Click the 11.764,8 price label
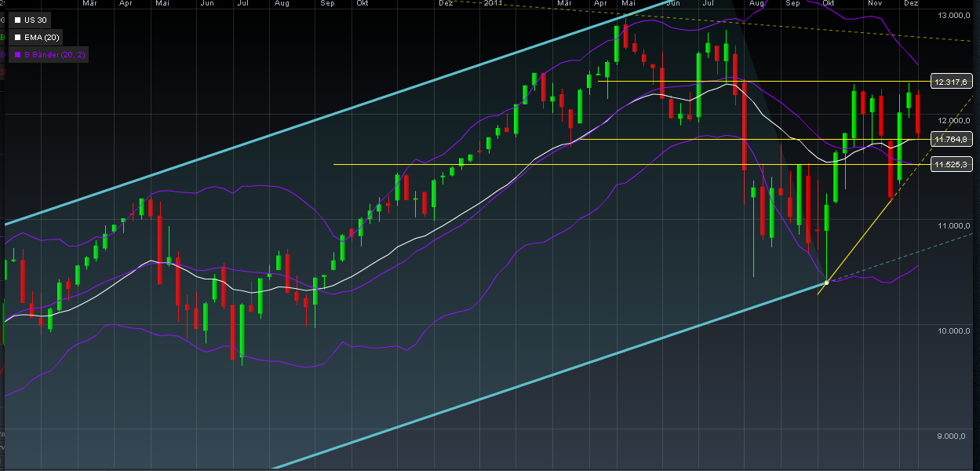This screenshot has width=980, height=471. (x=952, y=139)
